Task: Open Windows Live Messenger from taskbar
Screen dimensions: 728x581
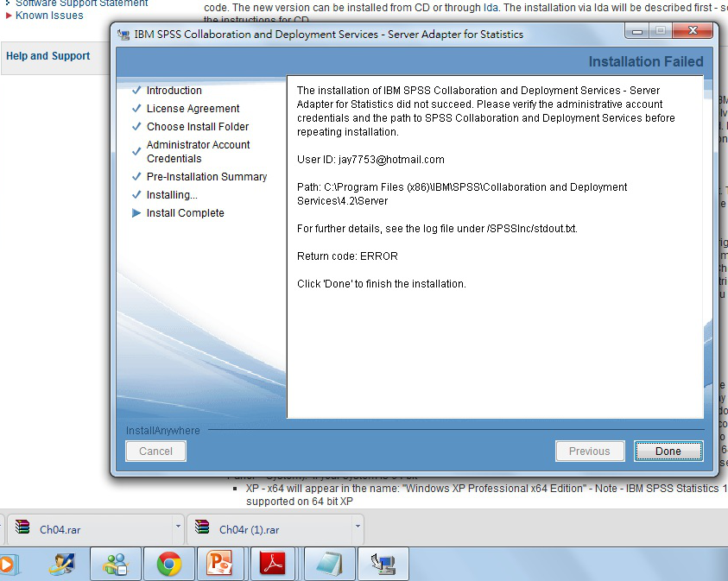Action: pyautogui.click(x=116, y=564)
